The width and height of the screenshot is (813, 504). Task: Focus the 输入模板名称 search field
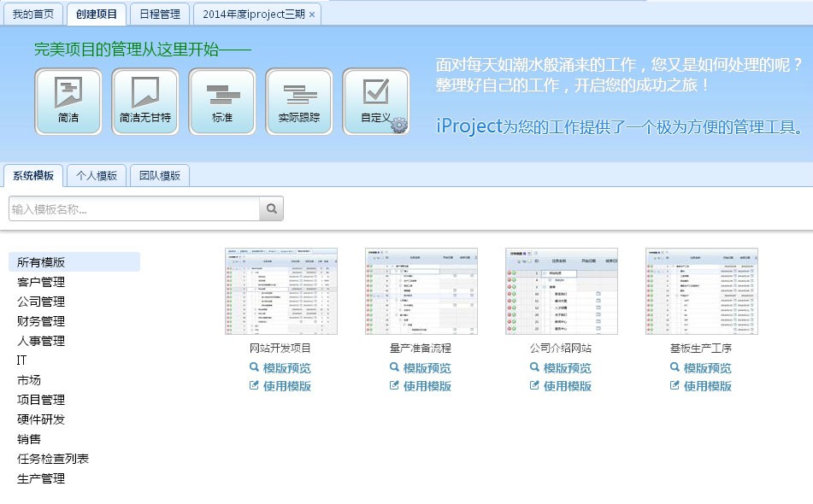[x=134, y=208]
